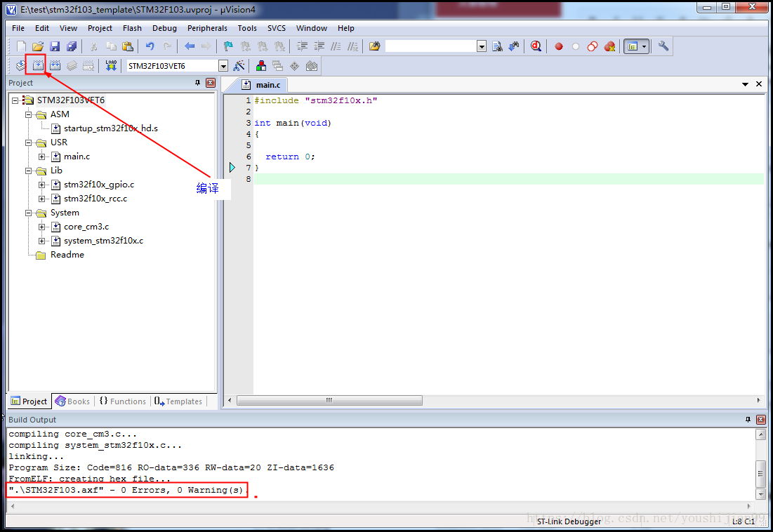Open the Peripherals menu
Viewport: 773px width, 532px height.
207,28
